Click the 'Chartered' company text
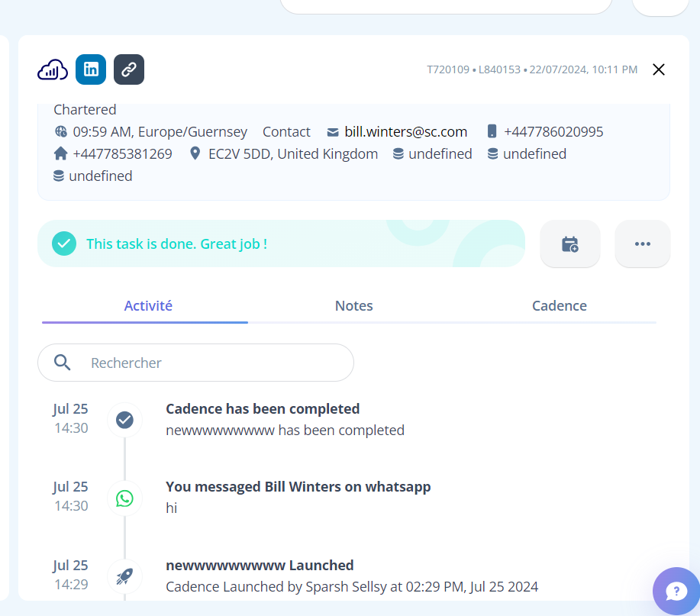Viewport: 700px width, 616px height. coord(85,109)
